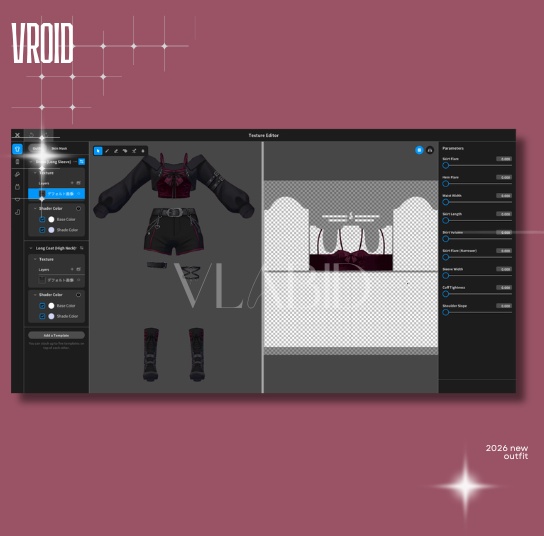Image resolution: width=544 pixels, height=536 pixels.
Task: Click the blue swap icon beside Long Sleeve
Action: 82,162
